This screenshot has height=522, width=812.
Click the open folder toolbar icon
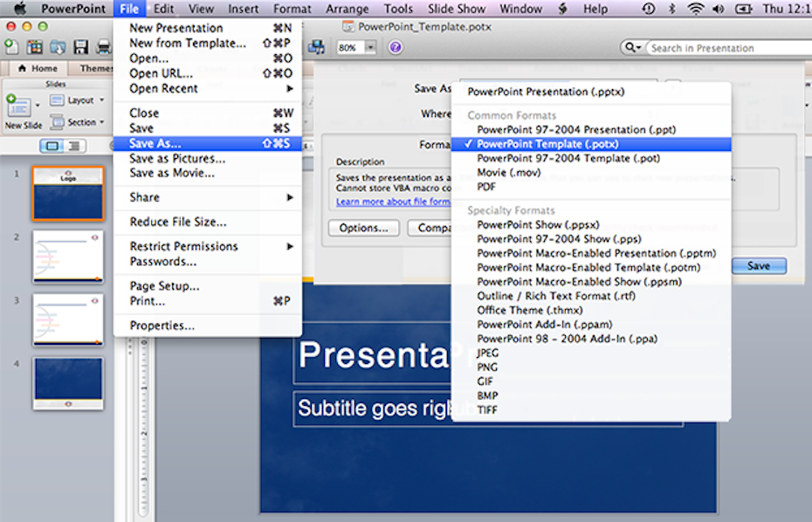pos(58,47)
